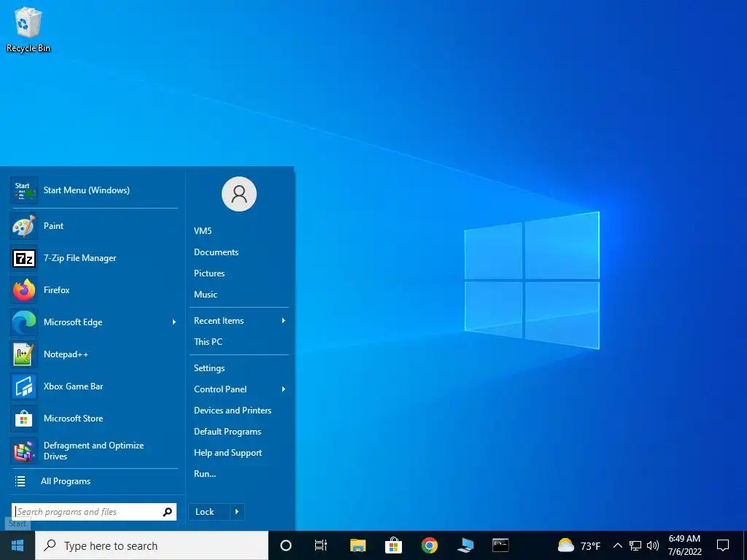Show hidden tray icons chevron
This screenshot has width=747, height=560.
tap(617, 545)
